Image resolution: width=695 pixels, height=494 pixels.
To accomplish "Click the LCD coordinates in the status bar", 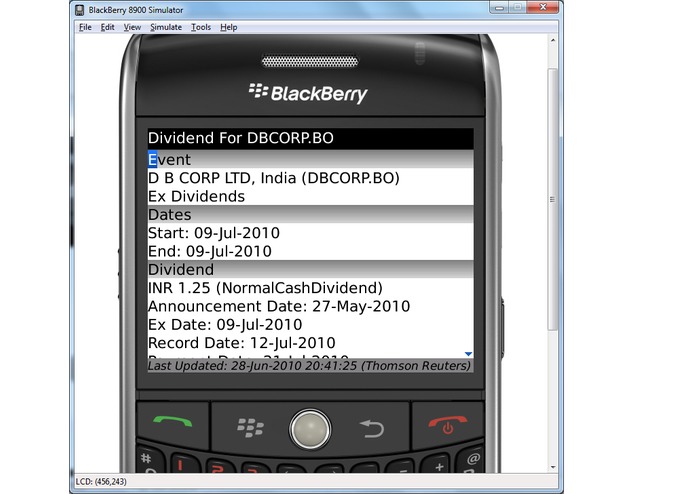I will (x=101, y=481).
